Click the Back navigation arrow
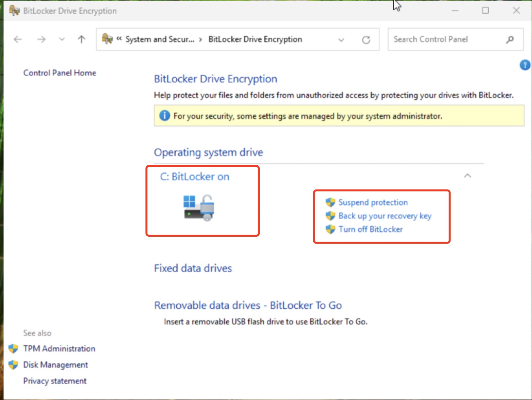This screenshot has height=400, width=532. point(18,40)
